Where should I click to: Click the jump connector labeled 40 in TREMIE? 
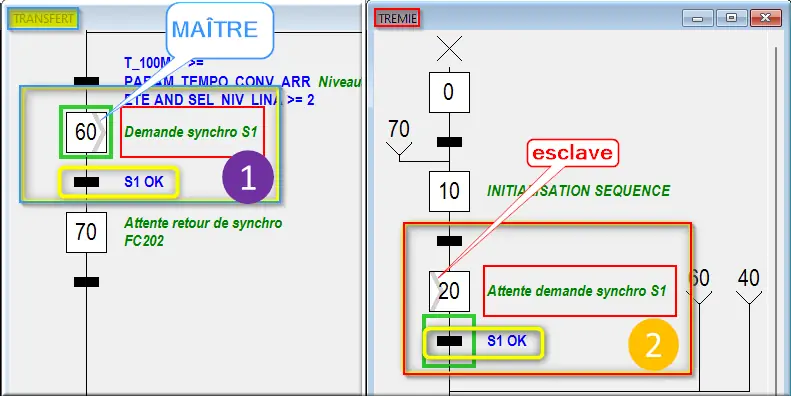(749, 286)
